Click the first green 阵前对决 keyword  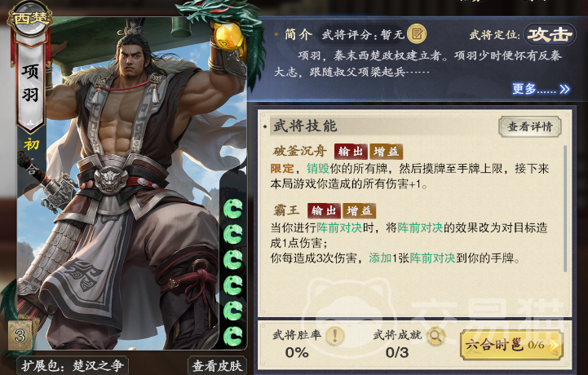(x=339, y=227)
